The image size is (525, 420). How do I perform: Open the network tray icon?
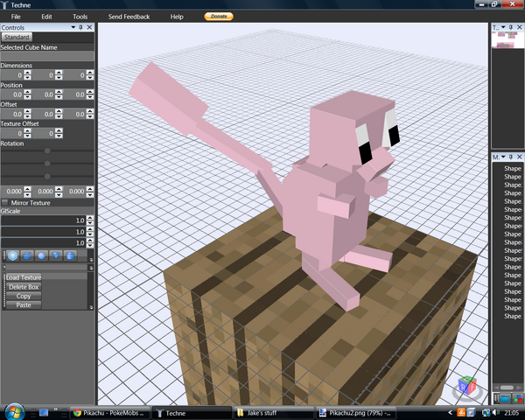(x=486, y=413)
